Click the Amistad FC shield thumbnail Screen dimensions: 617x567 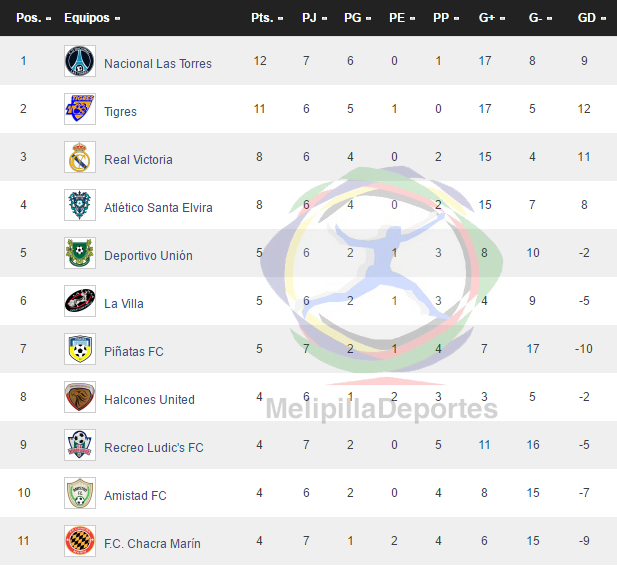(80, 493)
